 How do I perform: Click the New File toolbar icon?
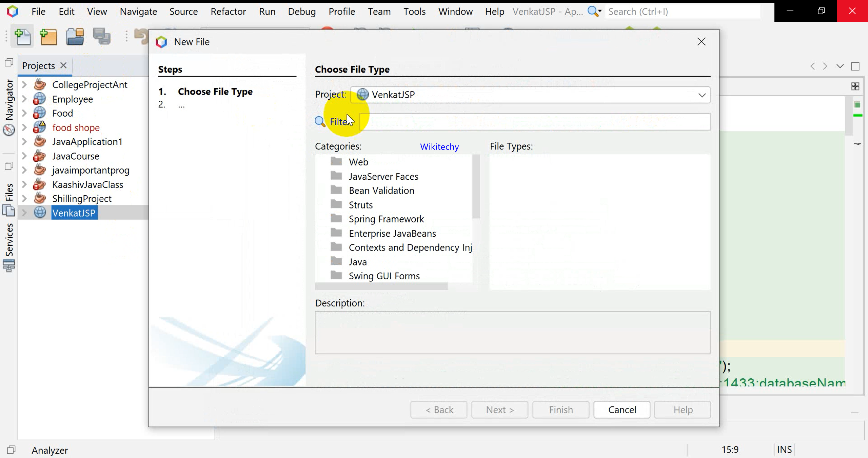tap(23, 37)
